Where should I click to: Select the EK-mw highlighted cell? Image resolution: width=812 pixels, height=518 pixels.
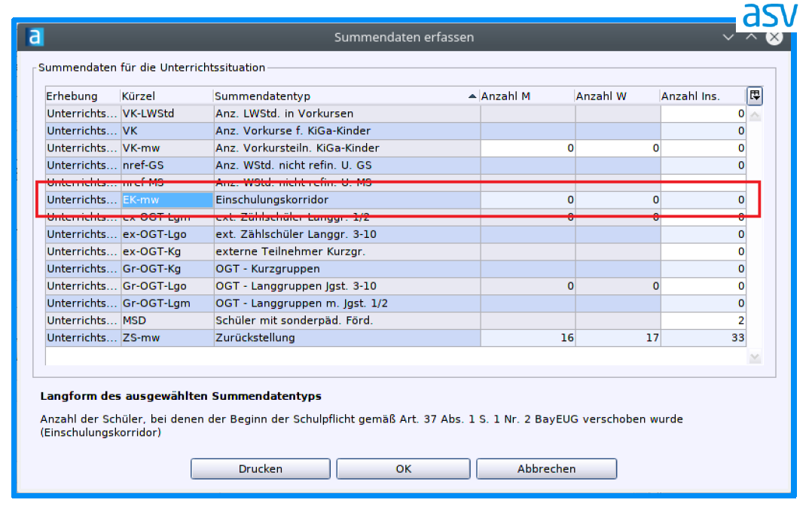tap(166, 200)
